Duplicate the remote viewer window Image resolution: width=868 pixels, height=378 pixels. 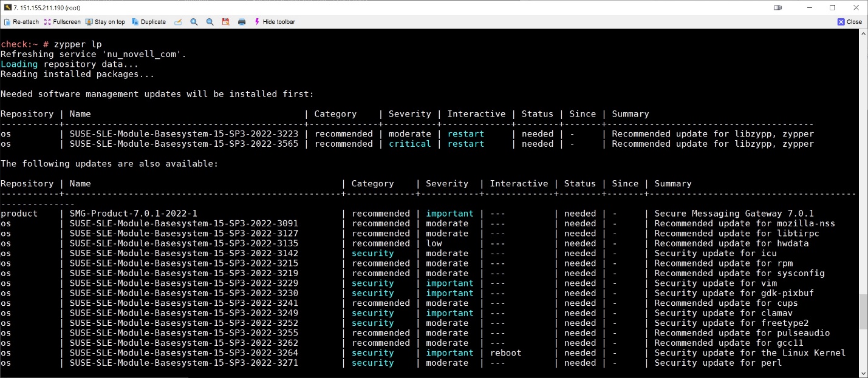pos(148,21)
